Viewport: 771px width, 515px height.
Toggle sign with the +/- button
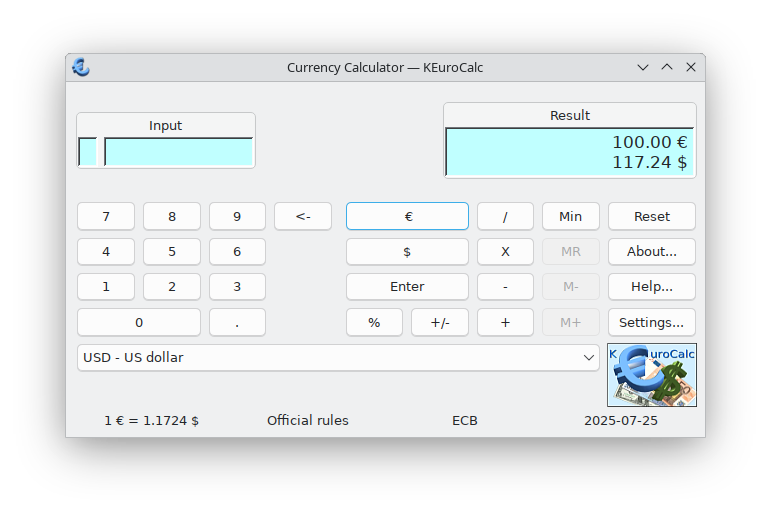[439, 322]
